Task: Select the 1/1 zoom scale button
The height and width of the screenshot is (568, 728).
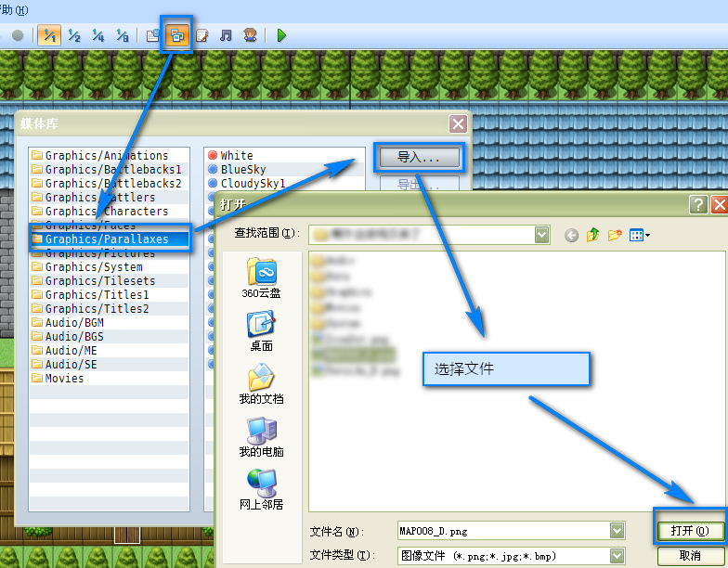Action: [x=49, y=35]
